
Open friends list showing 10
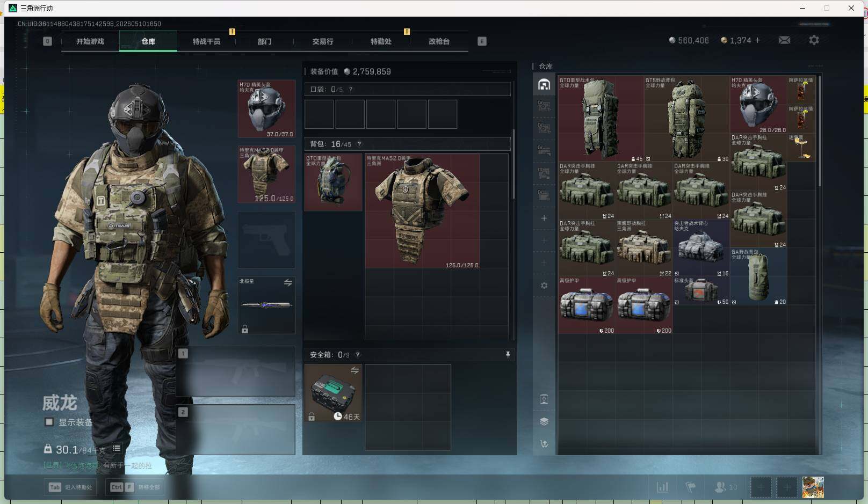(726, 487)
